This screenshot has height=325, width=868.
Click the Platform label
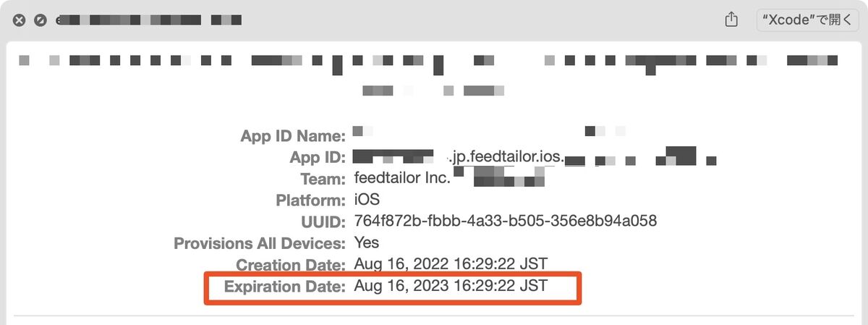tap(311, 200)
